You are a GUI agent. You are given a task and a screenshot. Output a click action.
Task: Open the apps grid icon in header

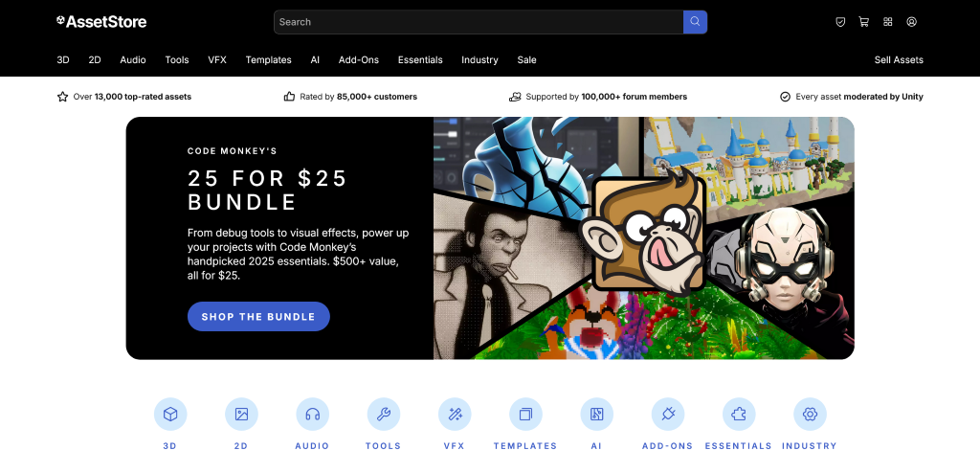[x=887, y=22]
